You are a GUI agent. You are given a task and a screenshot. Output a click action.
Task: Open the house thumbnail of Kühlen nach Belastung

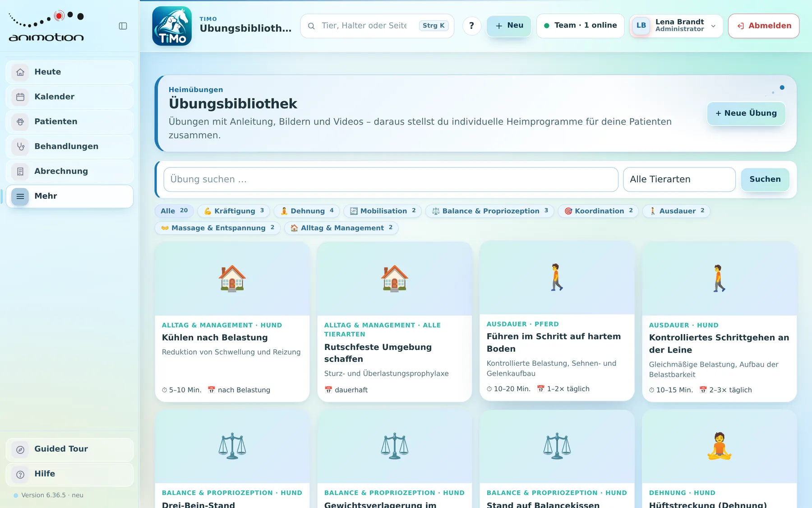[x=232, y=279]
